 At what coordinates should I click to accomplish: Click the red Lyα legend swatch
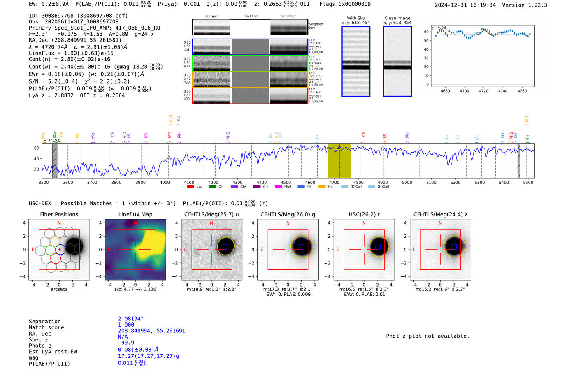[x=190, y=186]
